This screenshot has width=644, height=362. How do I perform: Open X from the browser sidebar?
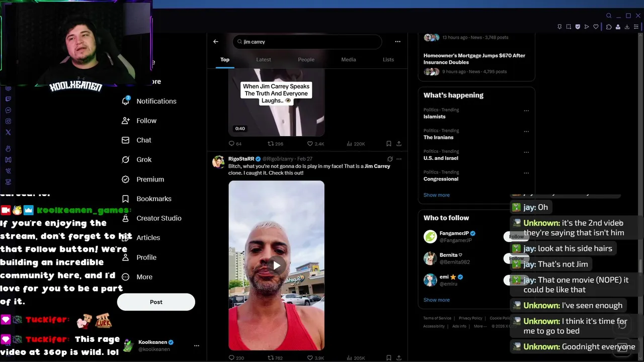coord(8,132)
